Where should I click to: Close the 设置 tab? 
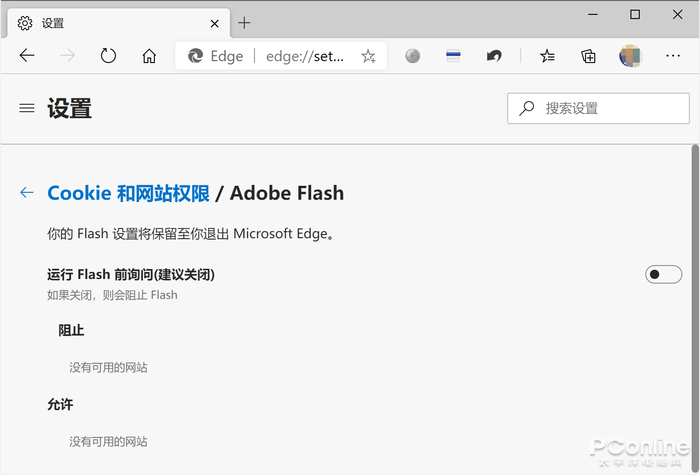(x=214, y=22)
